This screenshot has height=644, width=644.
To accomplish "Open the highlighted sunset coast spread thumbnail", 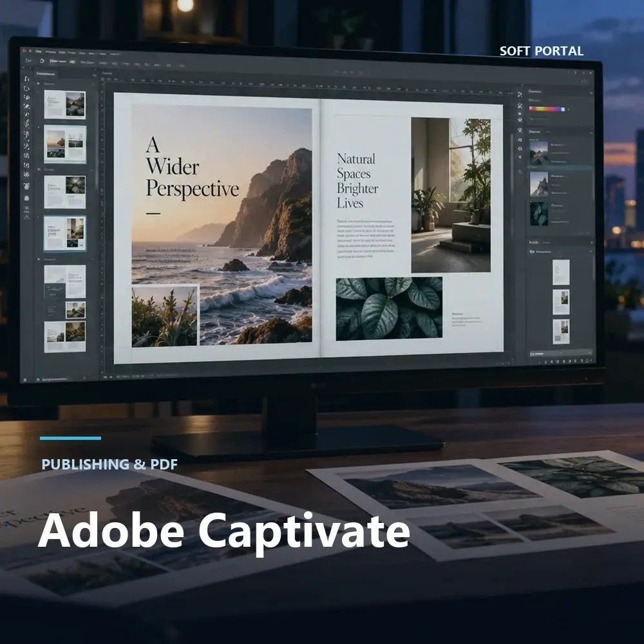I will point(65,144).
